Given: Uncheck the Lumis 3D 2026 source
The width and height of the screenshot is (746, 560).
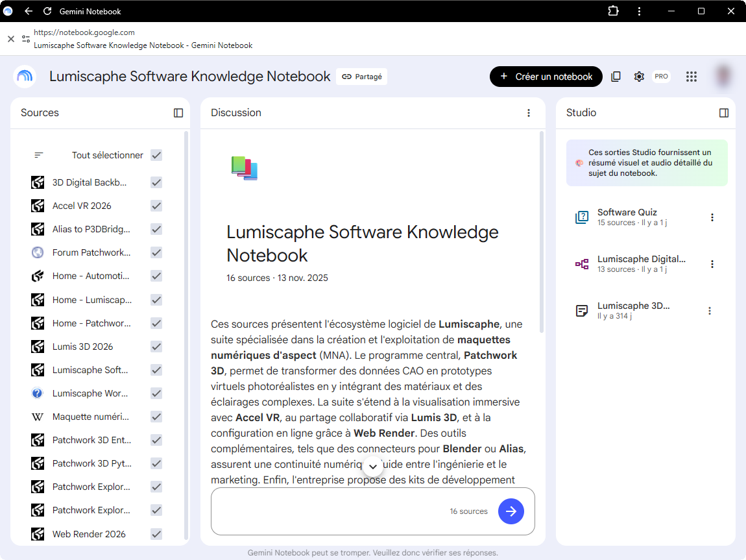Looking at the screenshot, I should tap(156, 347).
